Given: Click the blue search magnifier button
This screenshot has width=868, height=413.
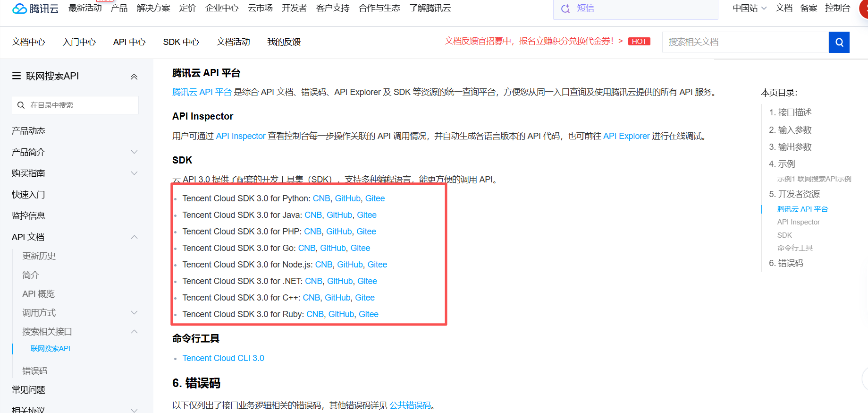Looking at the screenshot, I should pyautogui.click(x=839, y=42).
